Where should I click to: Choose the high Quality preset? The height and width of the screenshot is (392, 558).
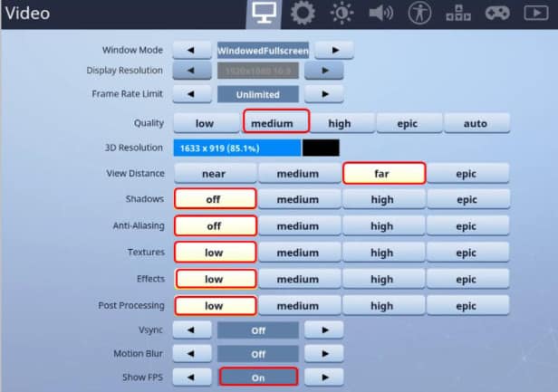click(x=340, y=123)
